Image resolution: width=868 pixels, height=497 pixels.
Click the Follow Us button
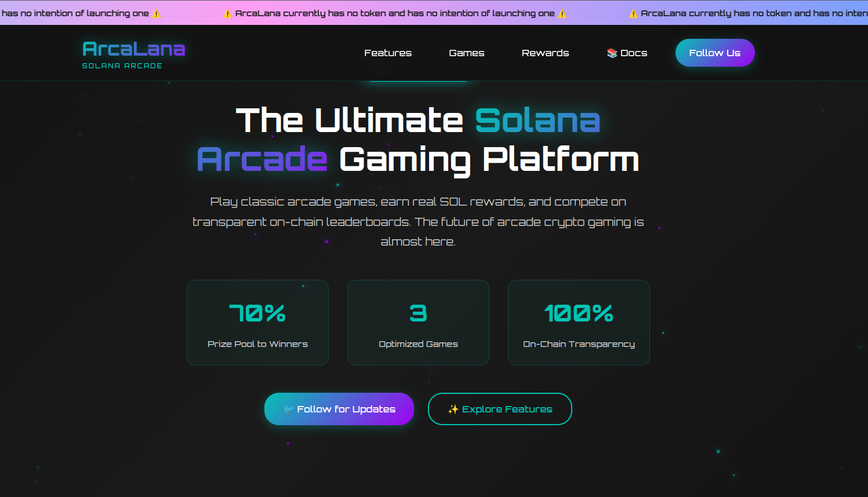pyautogui.click(x=715, y=53)
